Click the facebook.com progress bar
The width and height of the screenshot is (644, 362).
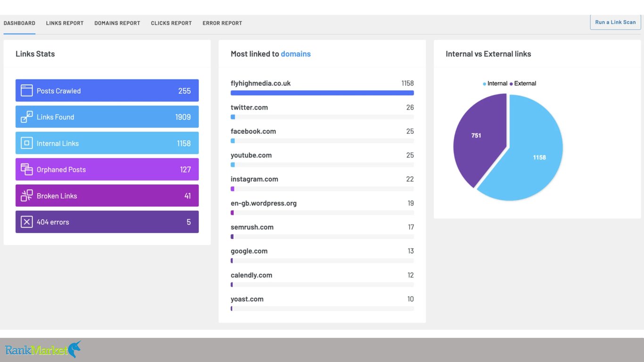pos(322,141)
